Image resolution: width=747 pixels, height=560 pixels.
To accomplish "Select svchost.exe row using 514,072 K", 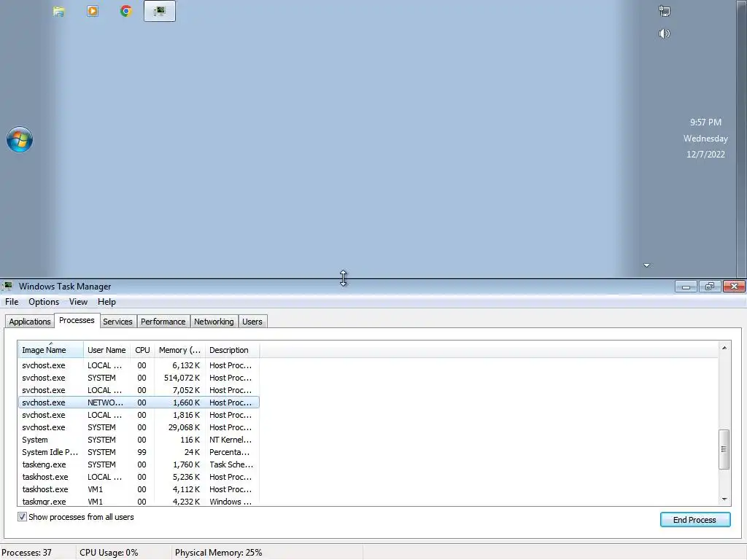I will pos(139,378).
